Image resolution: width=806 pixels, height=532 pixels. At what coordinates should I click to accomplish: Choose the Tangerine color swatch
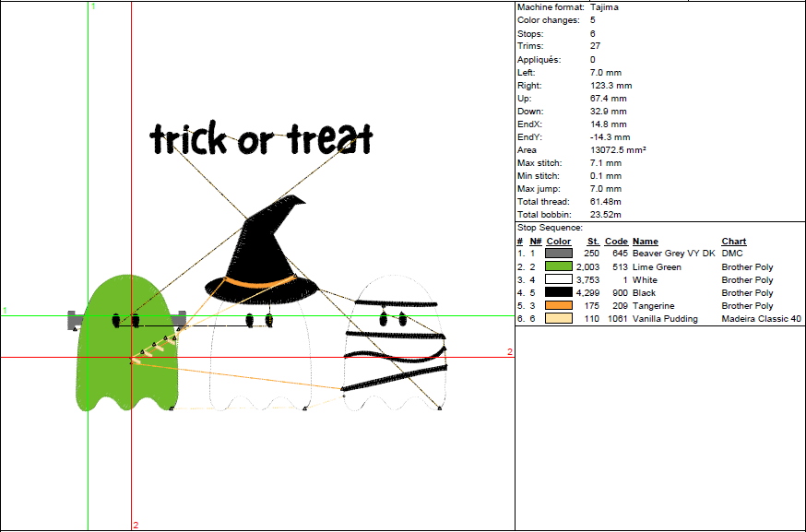[x=559, y=306]
